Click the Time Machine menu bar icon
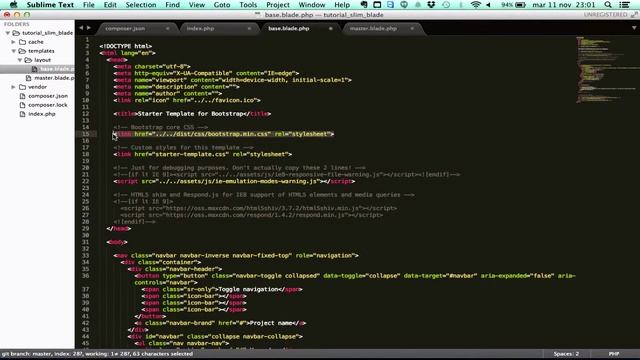The height and width of the screenshot is (360, 640). pos(446,5)
